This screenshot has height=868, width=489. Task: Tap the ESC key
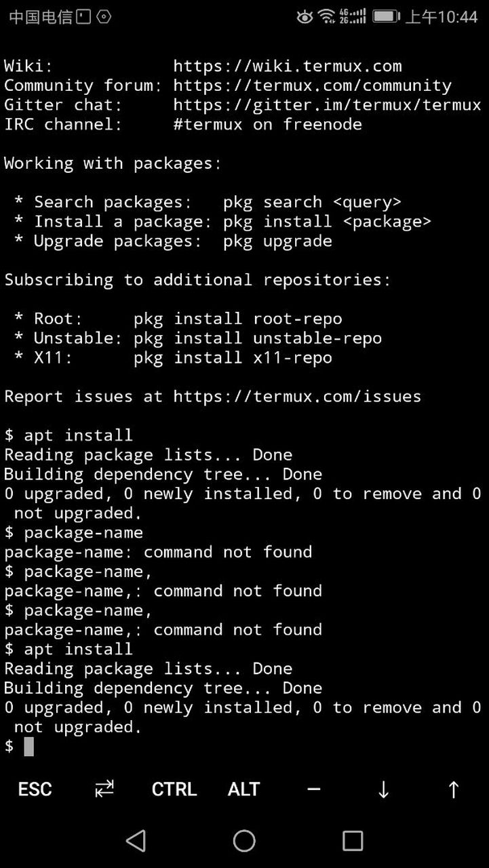click(x=35, y=789)
